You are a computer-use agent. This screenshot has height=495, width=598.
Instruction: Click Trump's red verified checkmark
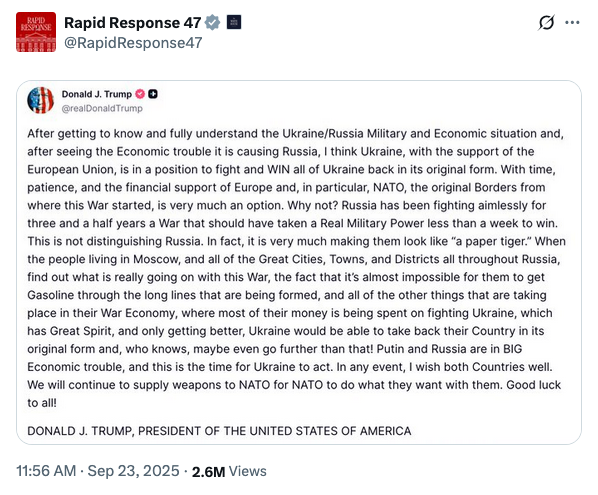point(140,94)
